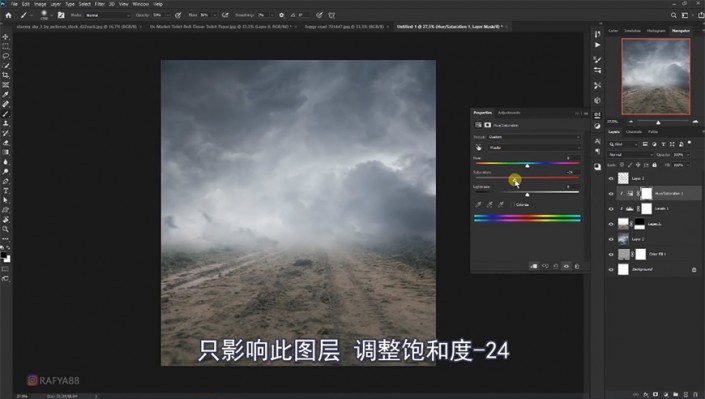Select the History Brush tool
The image size is (705, 399).
(x=5, y=133)
